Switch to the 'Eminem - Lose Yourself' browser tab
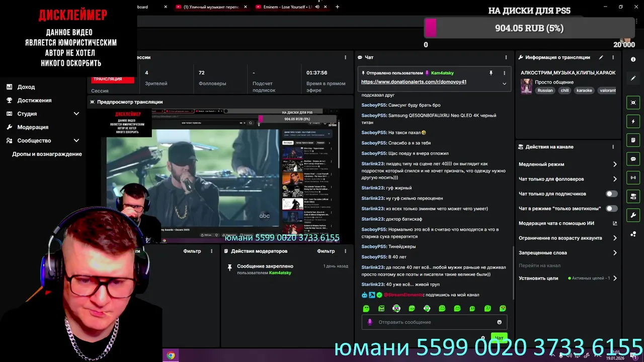Image resolution: width=644 pixels, height=362 pixels. click(x=288, y=7)
